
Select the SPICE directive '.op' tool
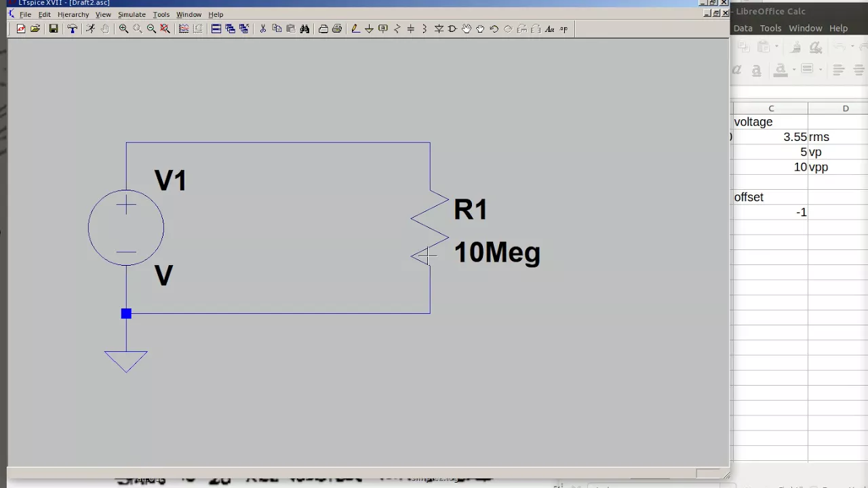564,28
